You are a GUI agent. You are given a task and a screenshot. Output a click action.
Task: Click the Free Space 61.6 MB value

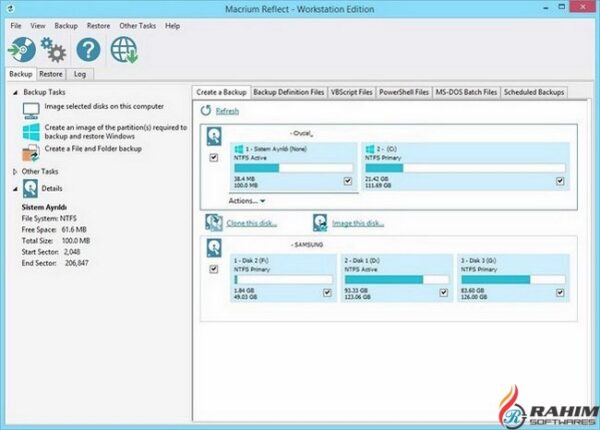pos(74,230)
